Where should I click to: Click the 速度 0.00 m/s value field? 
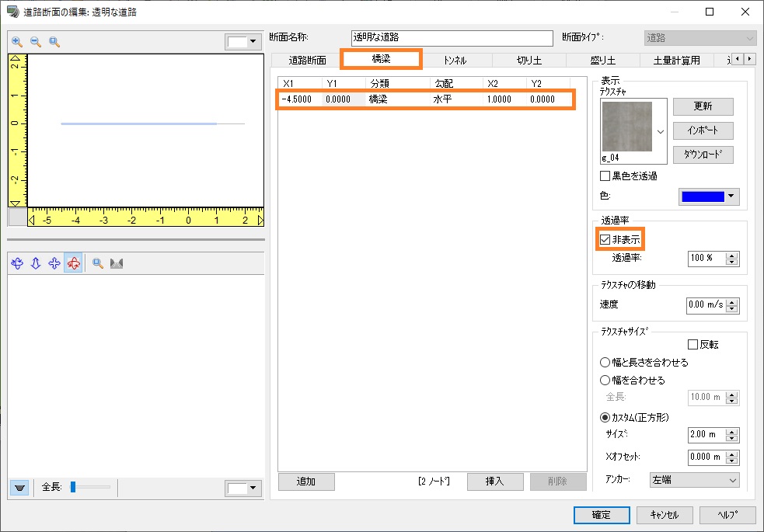tap(706, 304)
